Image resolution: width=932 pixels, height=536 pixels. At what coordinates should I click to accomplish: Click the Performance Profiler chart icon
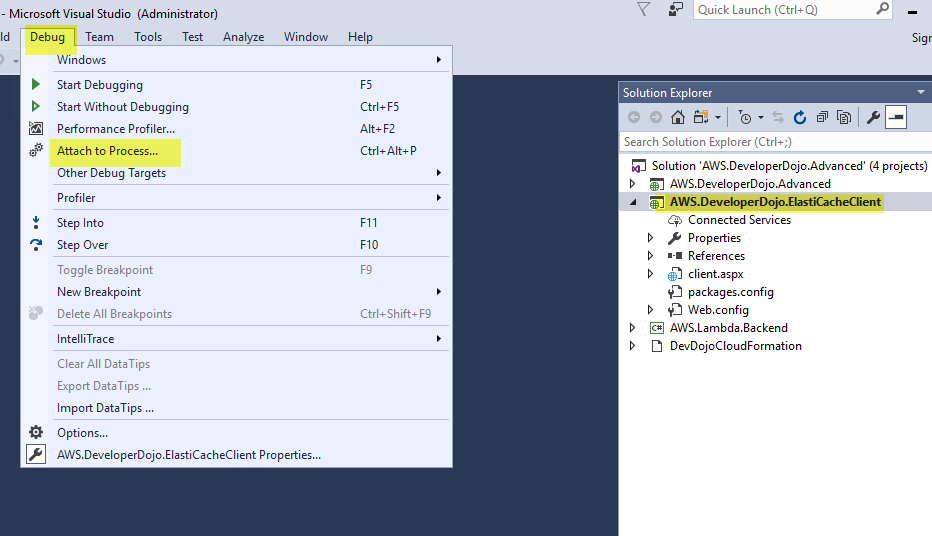tap(36, 128)
